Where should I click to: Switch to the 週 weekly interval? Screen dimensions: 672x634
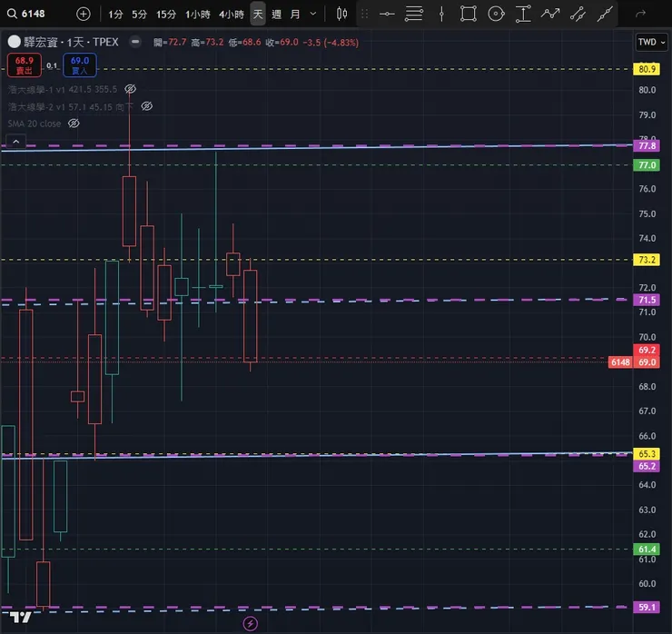[x=276, y=15]
